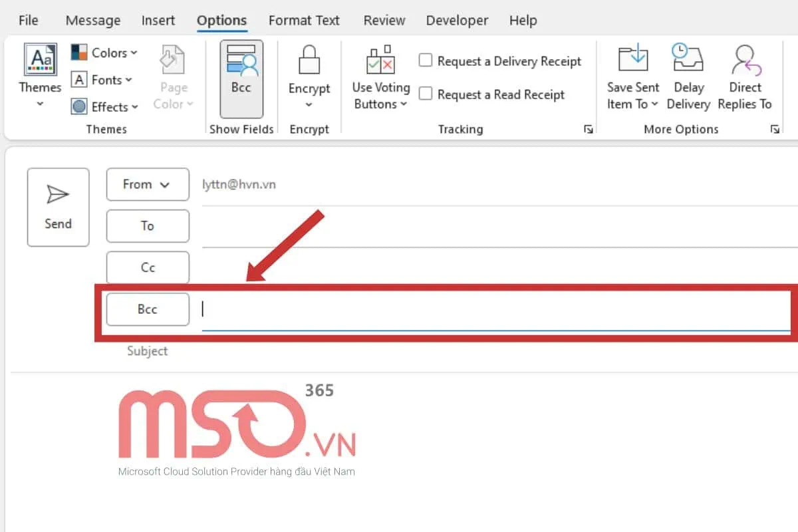The width and height of the screenshot is (798, 532).
Task: Open the Developer tab
Action: click(x=456, y=20)
